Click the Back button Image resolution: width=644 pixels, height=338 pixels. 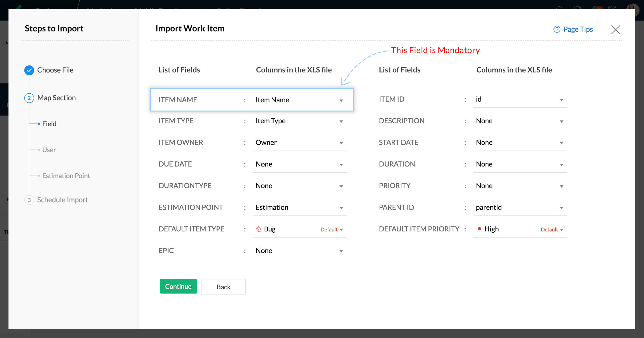point(223,287)
